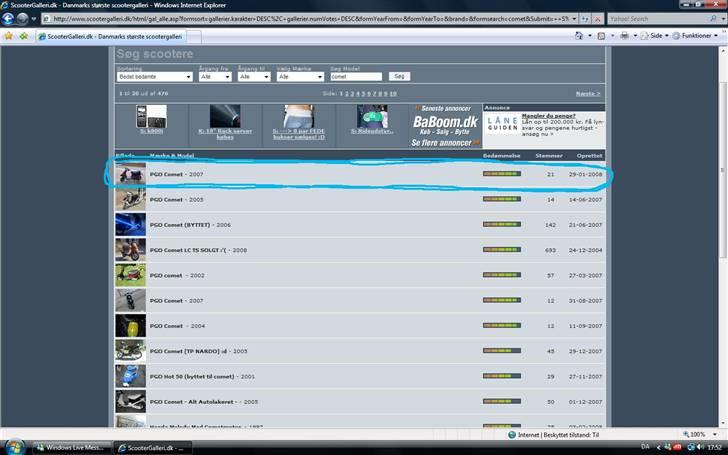Open the recent pages dropdown beside Forward
The height and width of the screenshot is (455, 728).
pyautogui.click(x=33, y=19)
